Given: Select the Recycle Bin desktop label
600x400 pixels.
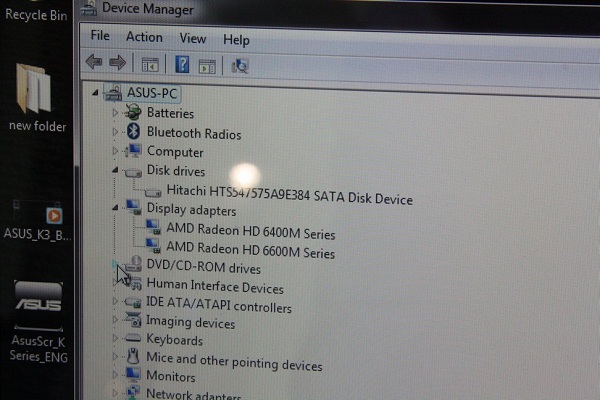Looking at the screenshot, I should 36,15.
